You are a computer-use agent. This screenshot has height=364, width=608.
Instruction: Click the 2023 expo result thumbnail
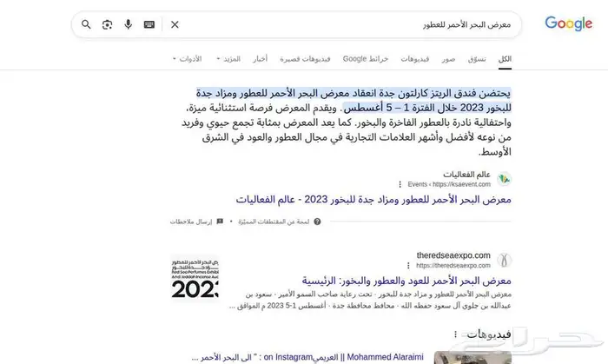coord(195,279)
